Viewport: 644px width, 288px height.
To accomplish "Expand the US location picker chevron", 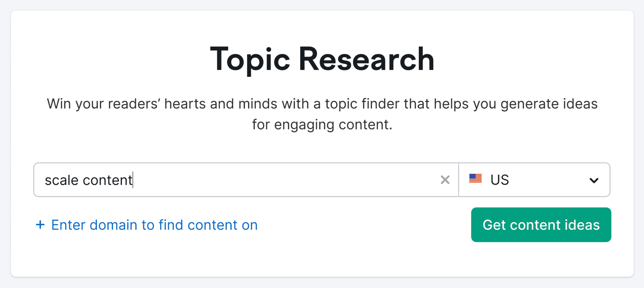I will 594,180.
